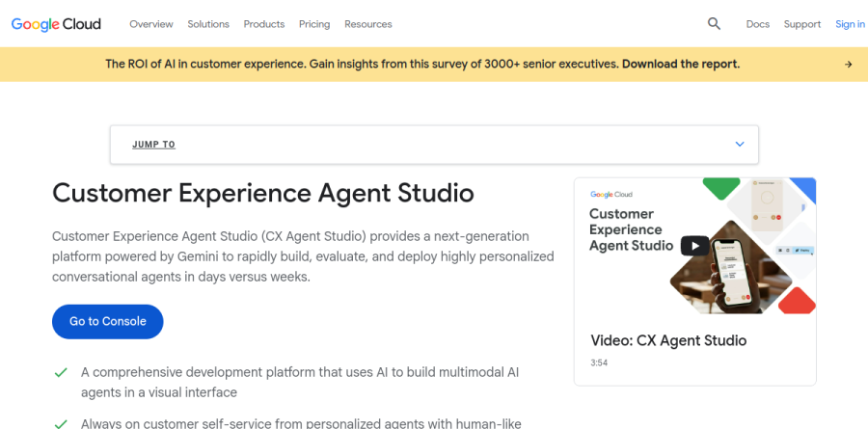The width and height of the screenshot is (868, 429).
Task: Go to Docs link
Action: pyautogui.click(x=758, y=24)
